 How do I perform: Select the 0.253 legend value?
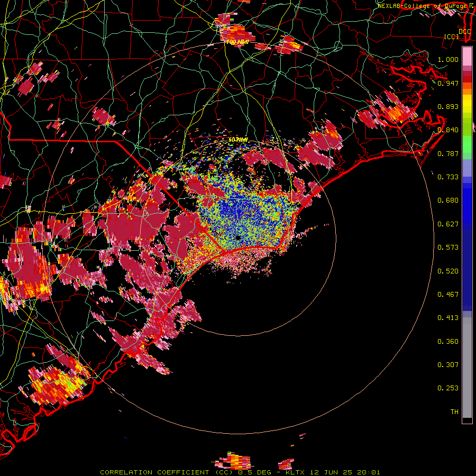448,388
